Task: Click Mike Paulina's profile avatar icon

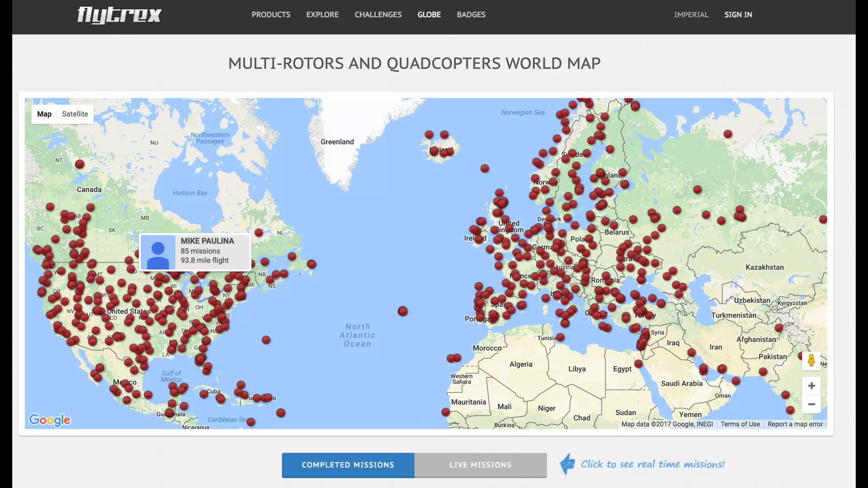Action: click(x=158, y=252)
